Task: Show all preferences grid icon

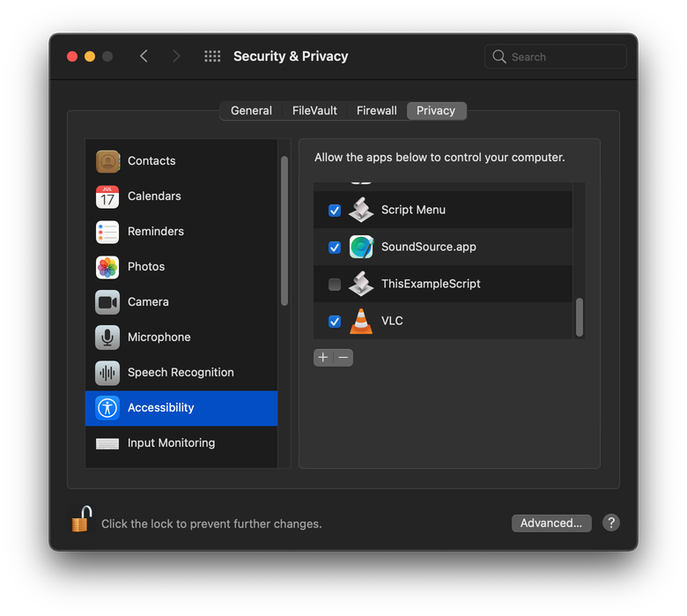Action: click(x=212, y=56)
